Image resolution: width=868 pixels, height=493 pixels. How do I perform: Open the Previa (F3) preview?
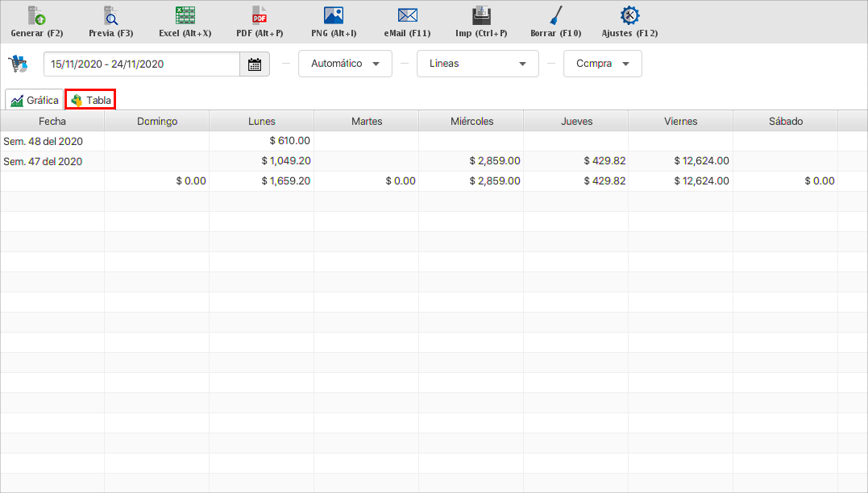[110, 16]
